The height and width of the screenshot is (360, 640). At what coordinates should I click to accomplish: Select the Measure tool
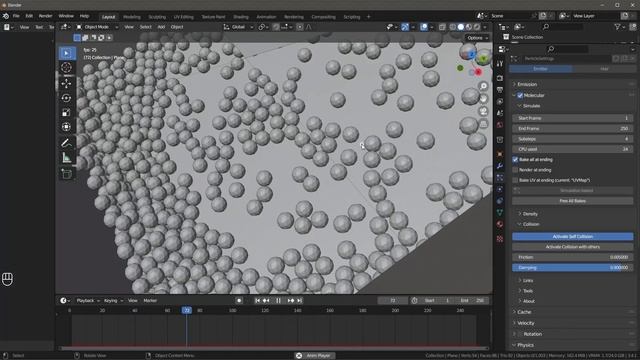pyautogui.click(x=67, y=158)
